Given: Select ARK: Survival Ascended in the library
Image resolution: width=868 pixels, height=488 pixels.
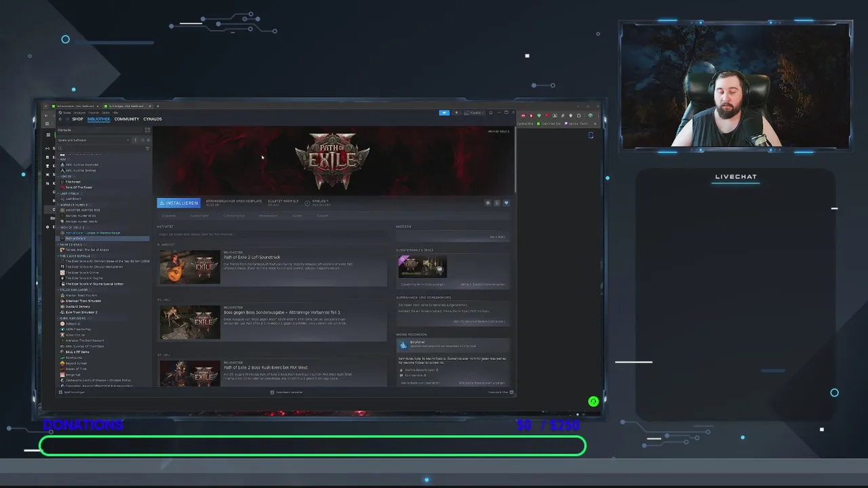Looking at the screenshot, I should [81, 165].
